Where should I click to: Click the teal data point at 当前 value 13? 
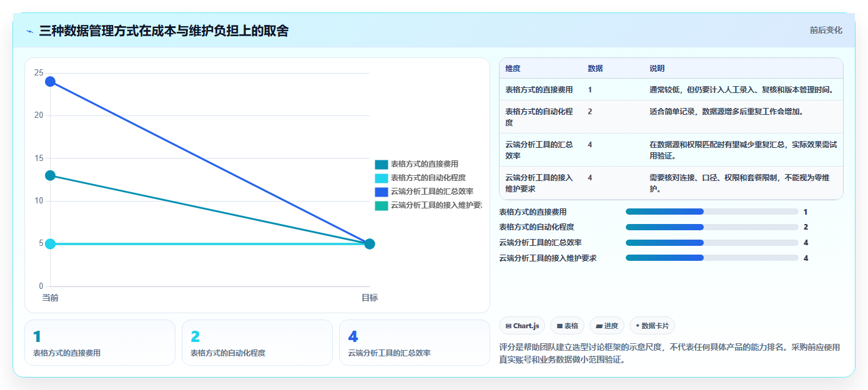[50, 175]
